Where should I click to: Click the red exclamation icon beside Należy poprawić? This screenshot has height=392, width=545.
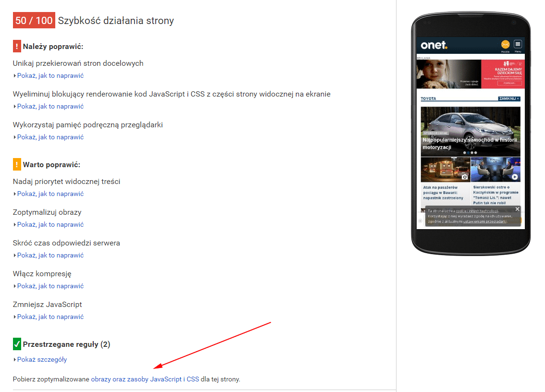pyautogui.click(x=17, y=47)
